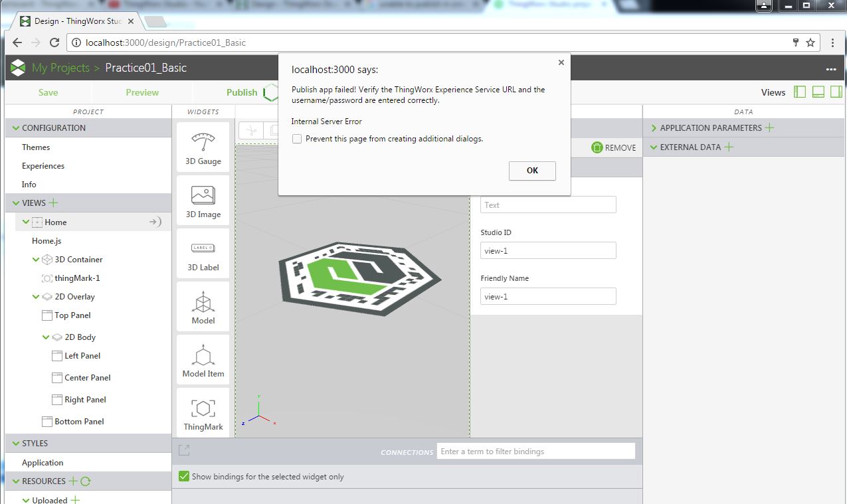Click Publish in the toolbar
The image size is (847, 504).
tap(242, 92)
